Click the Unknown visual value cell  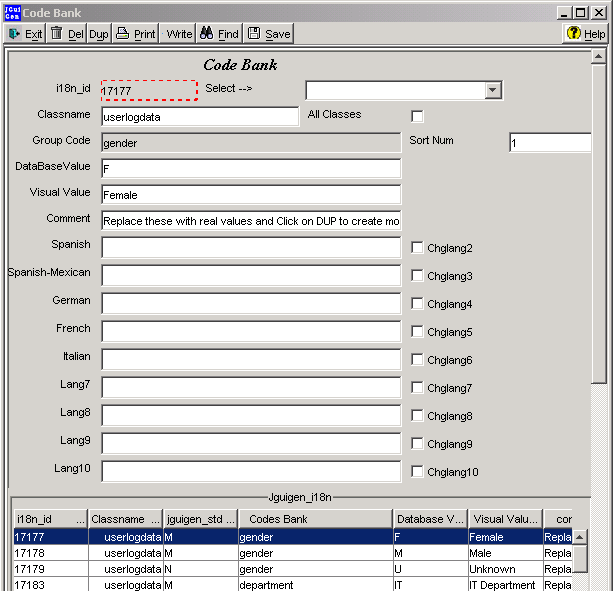click(505, 569)
